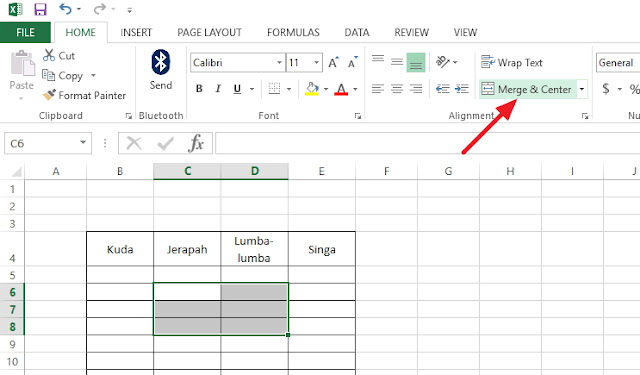The height and width of the screenshot is (375, 640).
Task: Copy the selected cells
Action: [x=63, y=75]
